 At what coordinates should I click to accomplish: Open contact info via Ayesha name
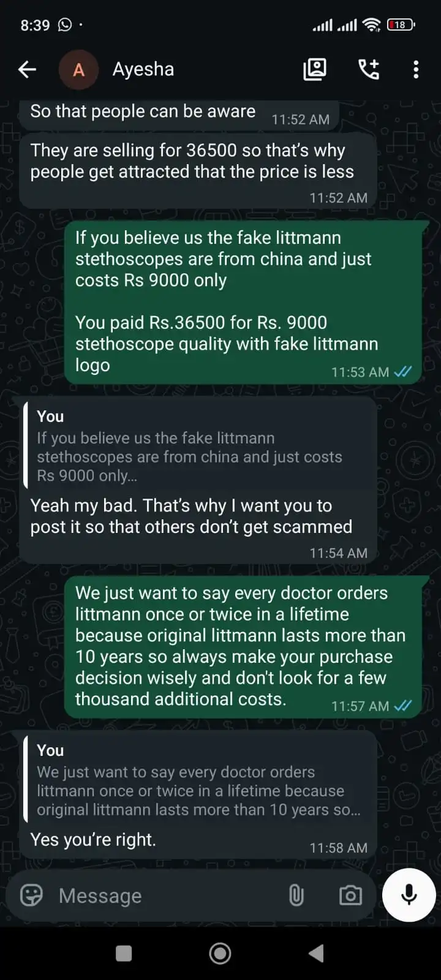[x=143, y=69]
